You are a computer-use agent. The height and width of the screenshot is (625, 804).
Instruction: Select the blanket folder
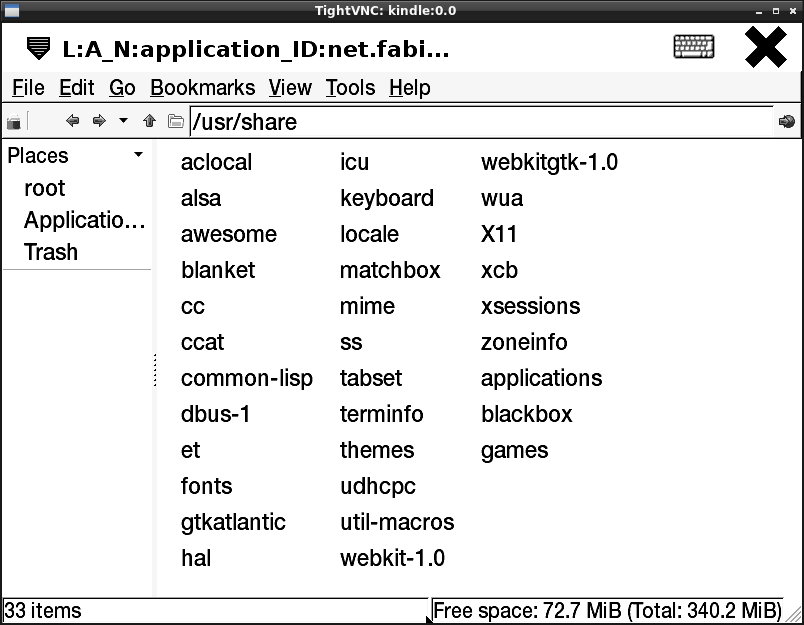tap(218, 270)
